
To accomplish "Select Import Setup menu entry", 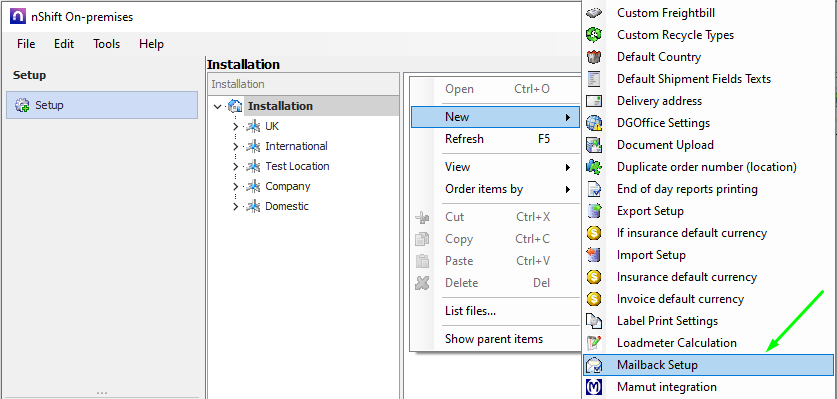I will point(708,255).
